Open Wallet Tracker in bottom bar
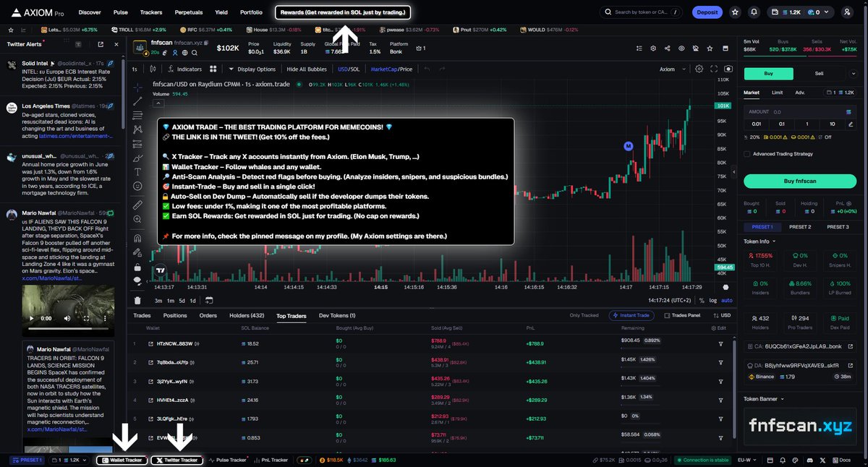This screenshot has width=868, height=467. (122, 460)
